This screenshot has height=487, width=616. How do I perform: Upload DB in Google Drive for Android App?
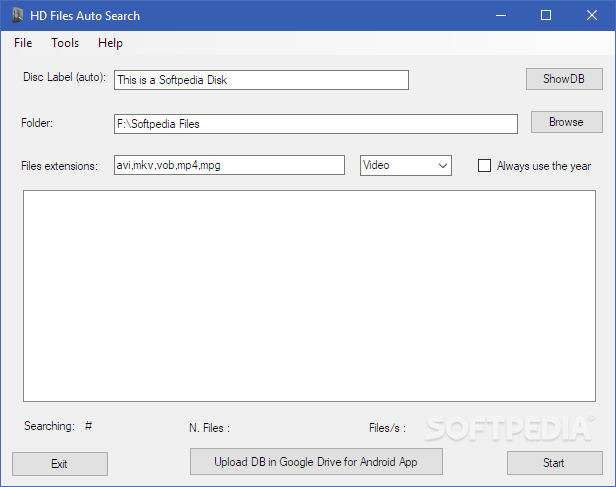[316, 462]
